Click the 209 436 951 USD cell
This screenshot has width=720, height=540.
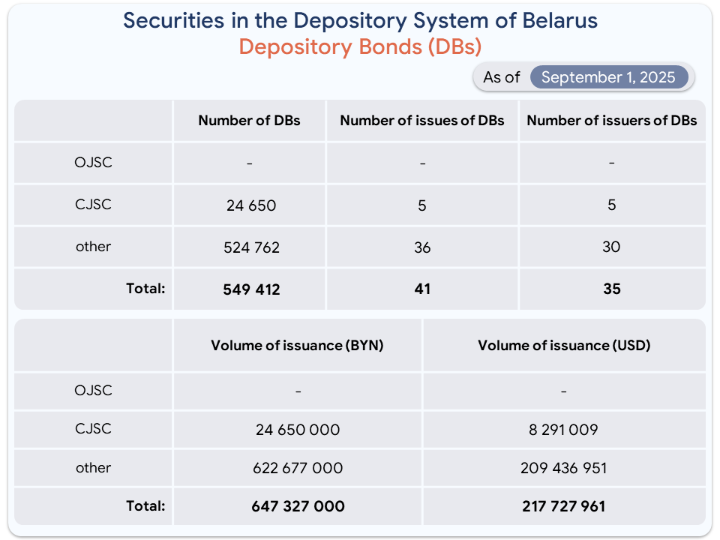tap(563, 468)
